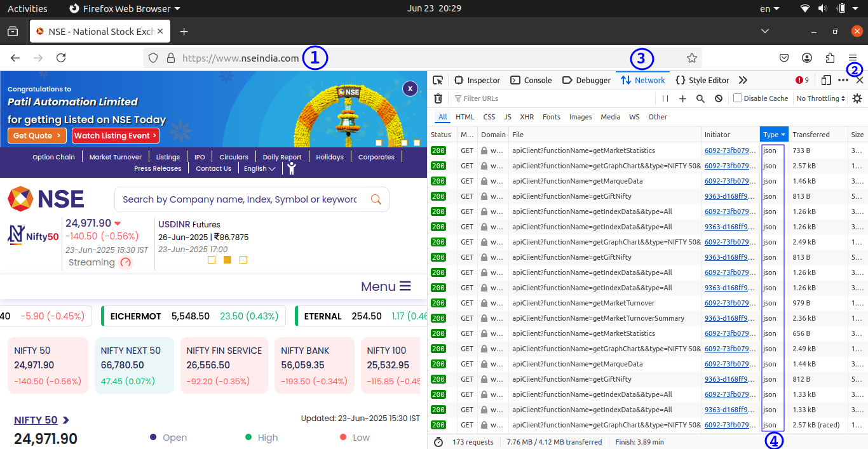Show more DevTools tabs via double chevron

tap(743, 80)
